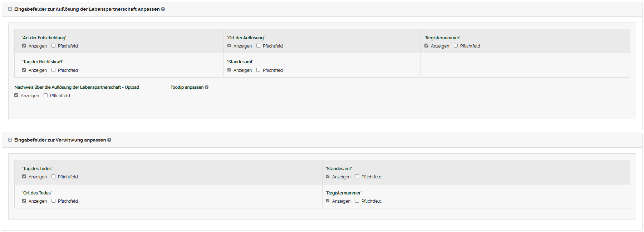Click 'Eingabefelder zur Verwitwung anpassen' heading
Screen dimensions: 644x232
[x=60, y=140]
